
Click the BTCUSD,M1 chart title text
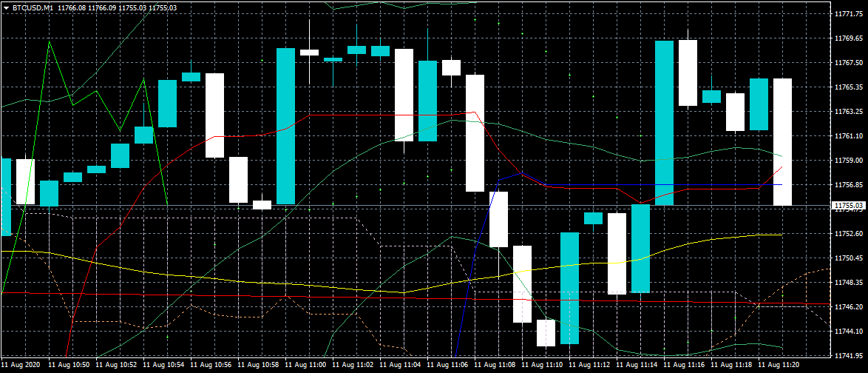pyautogui.click(x=33, y=7)
